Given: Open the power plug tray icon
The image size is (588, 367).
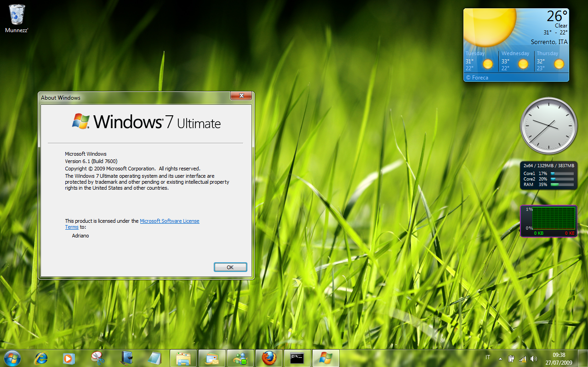Looking at the screenshot, I should coord(511,359).
